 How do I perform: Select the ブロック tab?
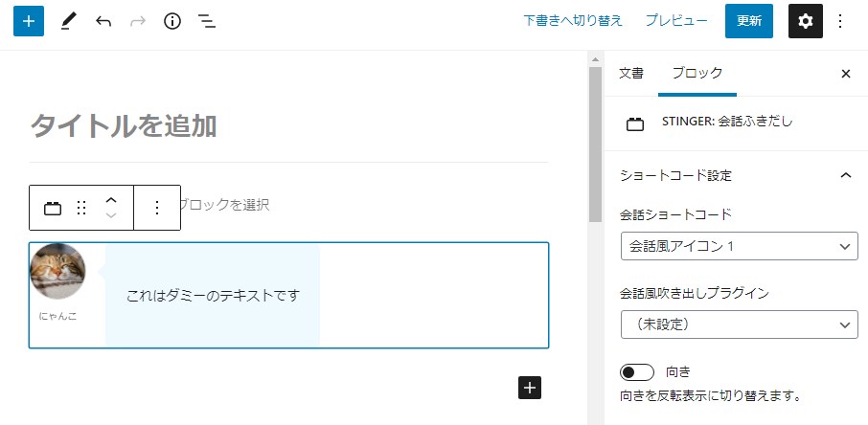pos(697,73)
